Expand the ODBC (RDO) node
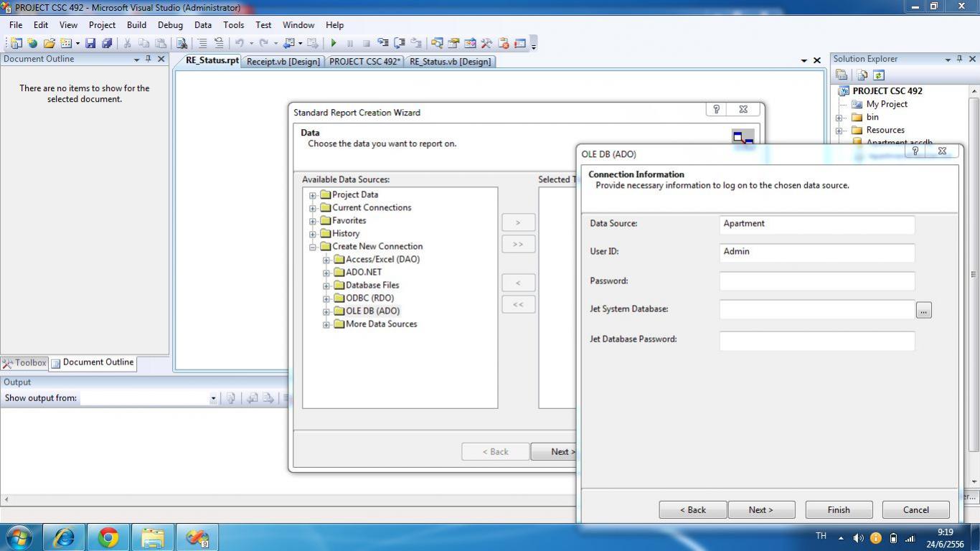This screenshot has width=980, height=551. pos(326,298)
